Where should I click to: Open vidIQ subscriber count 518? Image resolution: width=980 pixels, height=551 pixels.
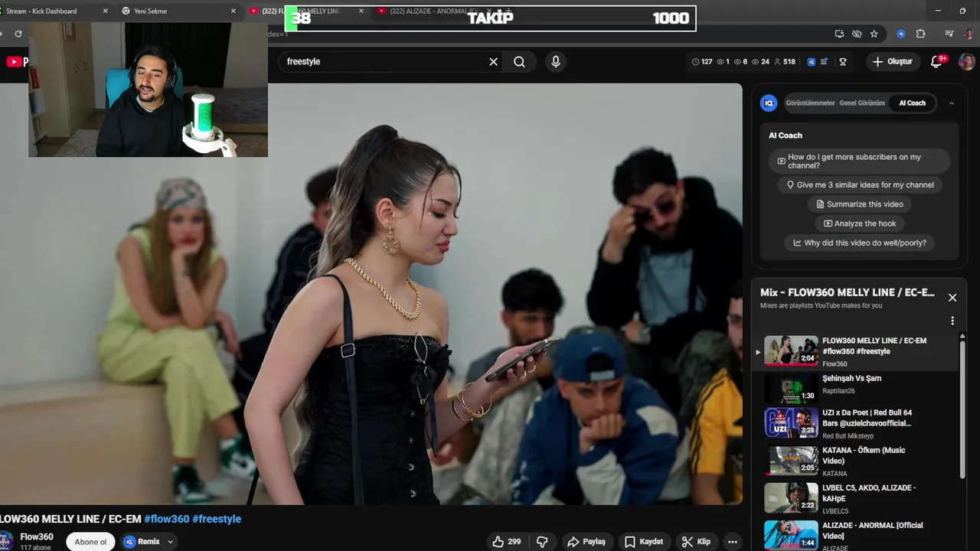[785, 61]
